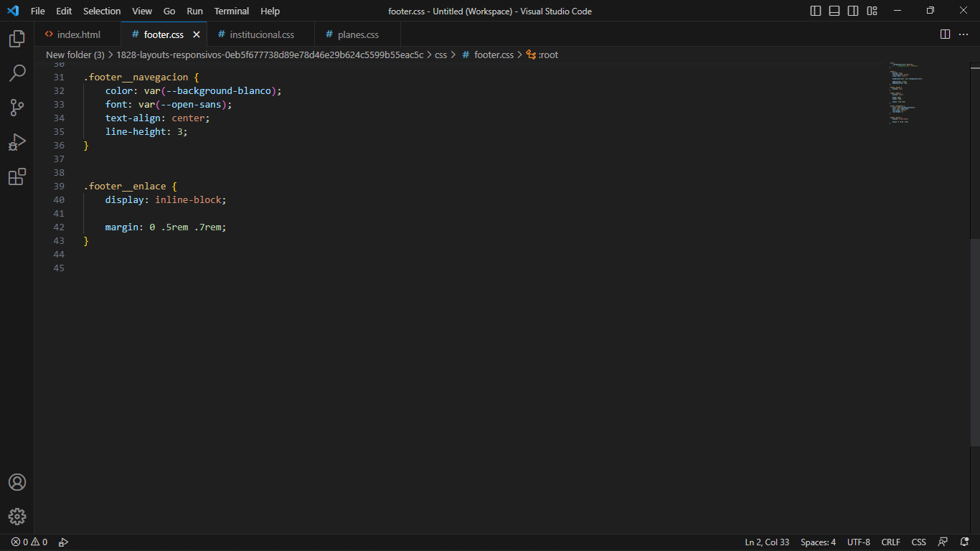Click the color: var(--background-blanco) line
Screen dimensions: 980x551
(x=194, y=90)
